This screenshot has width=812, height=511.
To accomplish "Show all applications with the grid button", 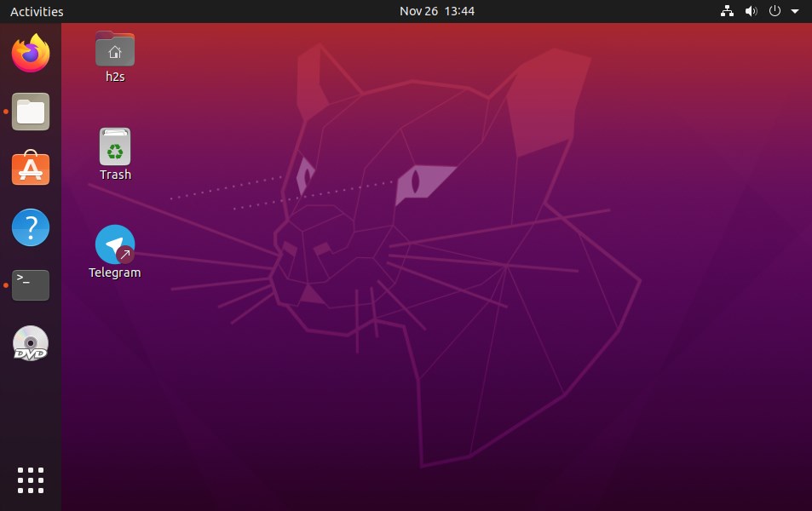I will [x=30, y=479].
